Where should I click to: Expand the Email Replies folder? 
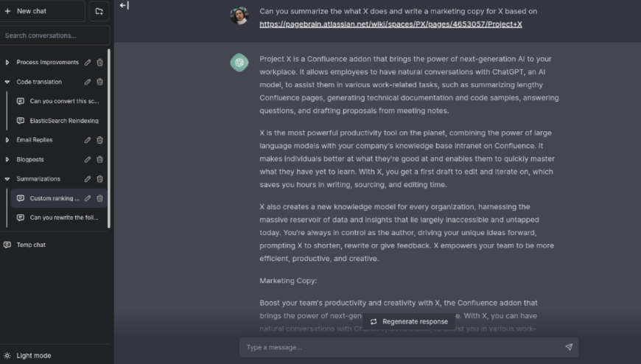coord(7,140)
